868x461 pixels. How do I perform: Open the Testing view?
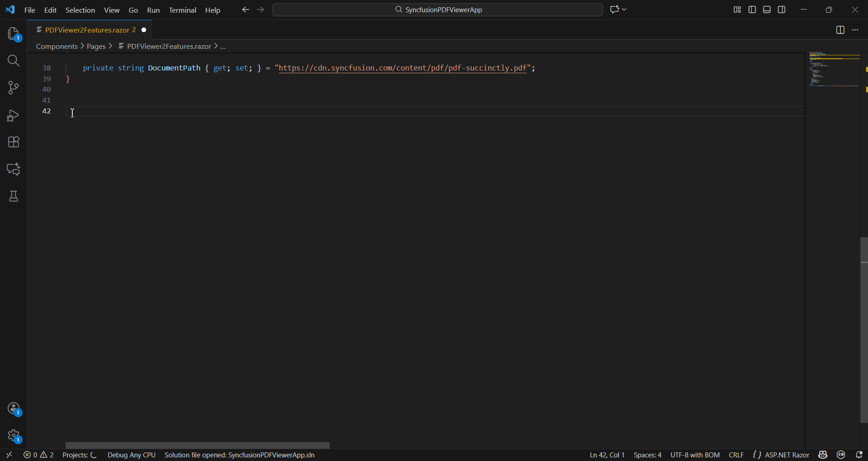pyautogui.click(x=13, y=196)
